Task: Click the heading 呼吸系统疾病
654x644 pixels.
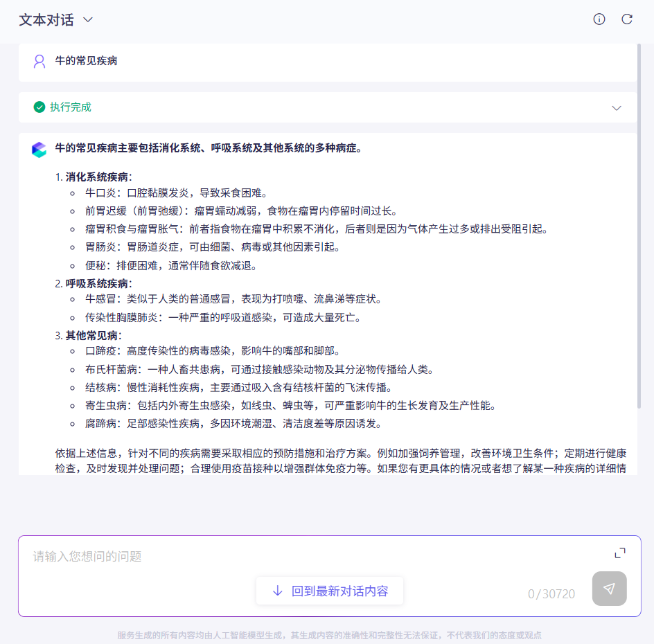Action: coord(98,284)
